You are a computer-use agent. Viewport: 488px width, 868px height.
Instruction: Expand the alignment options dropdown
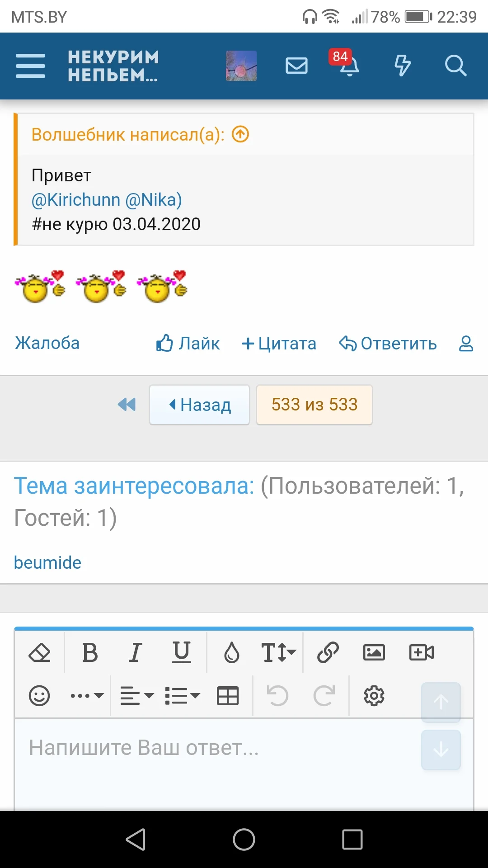pos(134,696)
